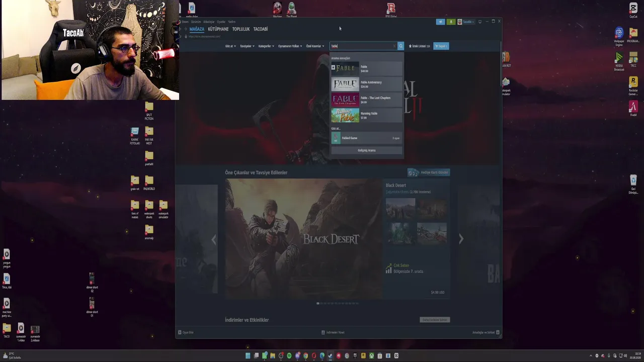Open the Steam Big Picture monitor icon
Viewport: 644px width, 362px height.
pos(480,22)
